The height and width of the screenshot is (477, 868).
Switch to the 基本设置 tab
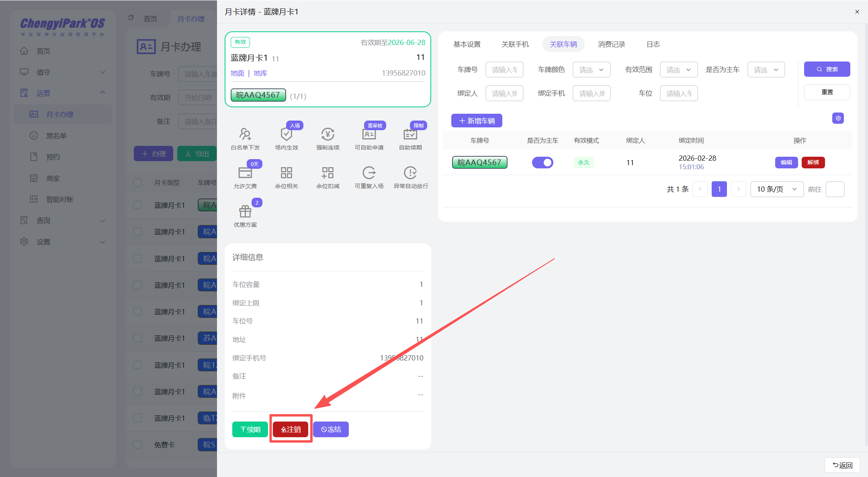[x=467, y=44]
